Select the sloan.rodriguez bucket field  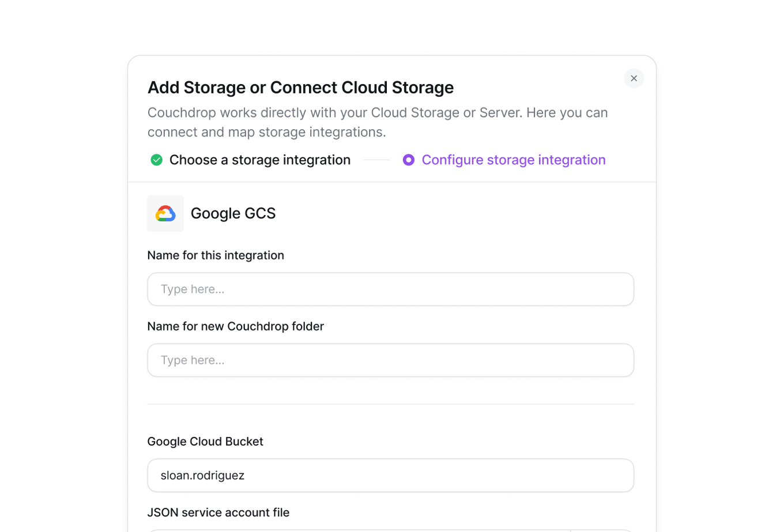click(x=391, y=476)
